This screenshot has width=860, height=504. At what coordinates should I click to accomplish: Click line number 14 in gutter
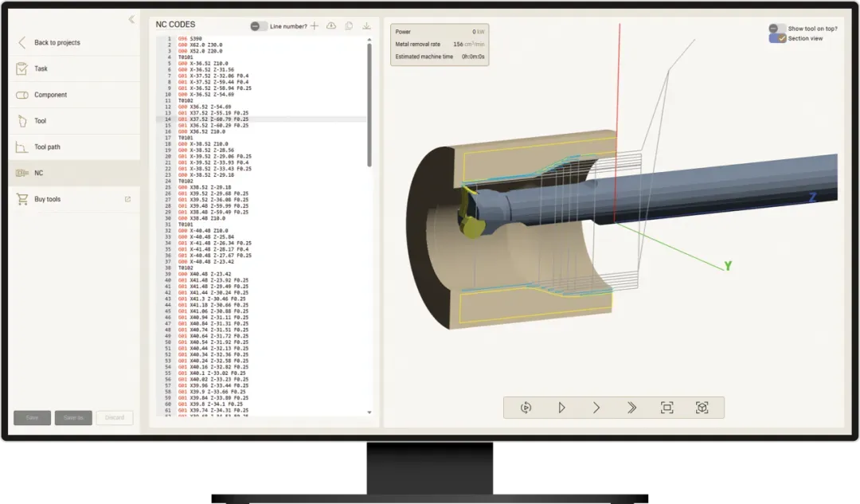click(x=168, y=119)
